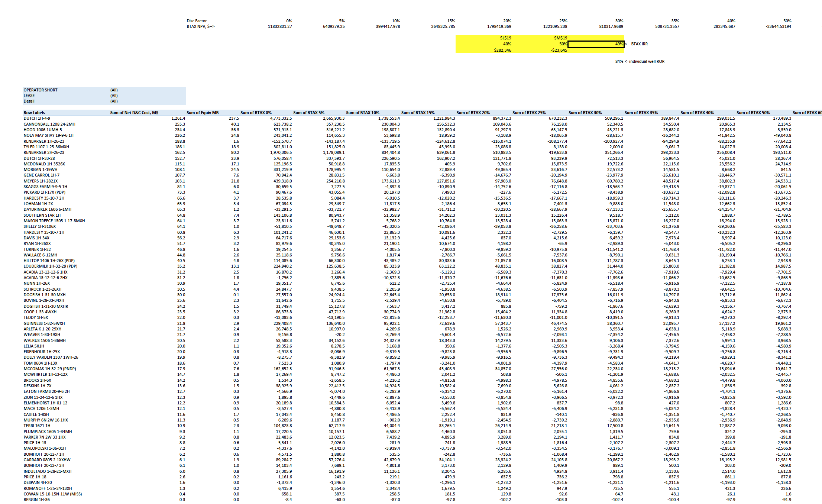Select the PICKARD 1H-17X (PDP) row label
Viewport: 822px width, 504px height.
point(45,192)
